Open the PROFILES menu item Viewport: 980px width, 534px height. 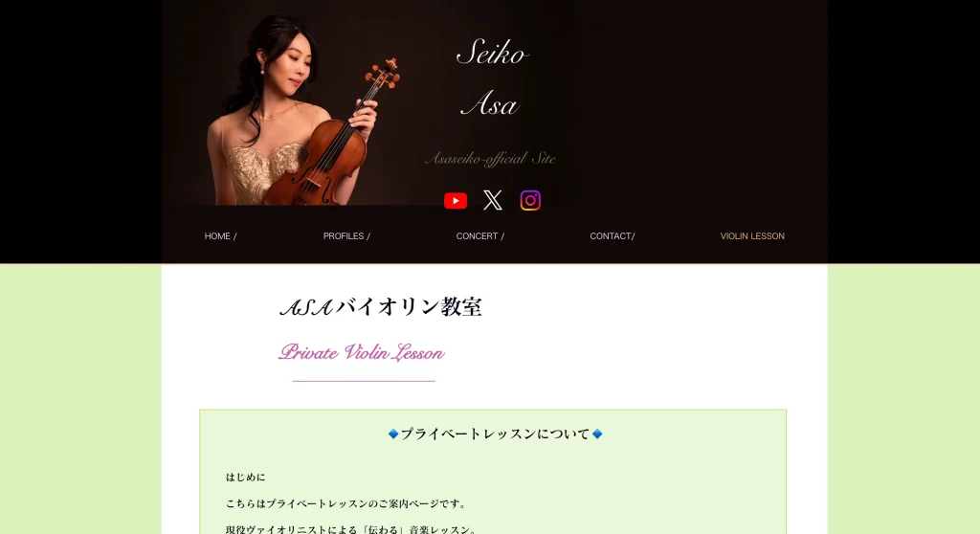pos(346,235)
